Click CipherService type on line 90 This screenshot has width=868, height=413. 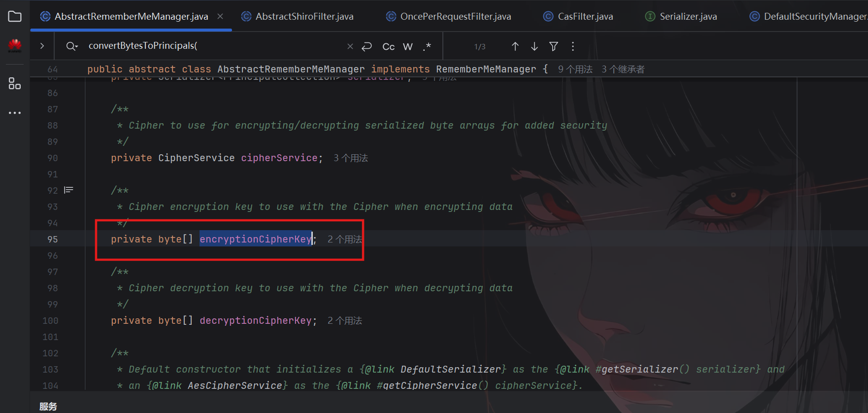point(197,158)
